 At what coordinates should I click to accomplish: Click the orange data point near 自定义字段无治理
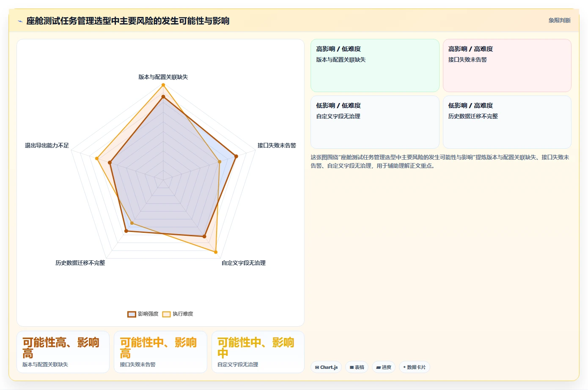pyautogui.click(x=216, y=252)
